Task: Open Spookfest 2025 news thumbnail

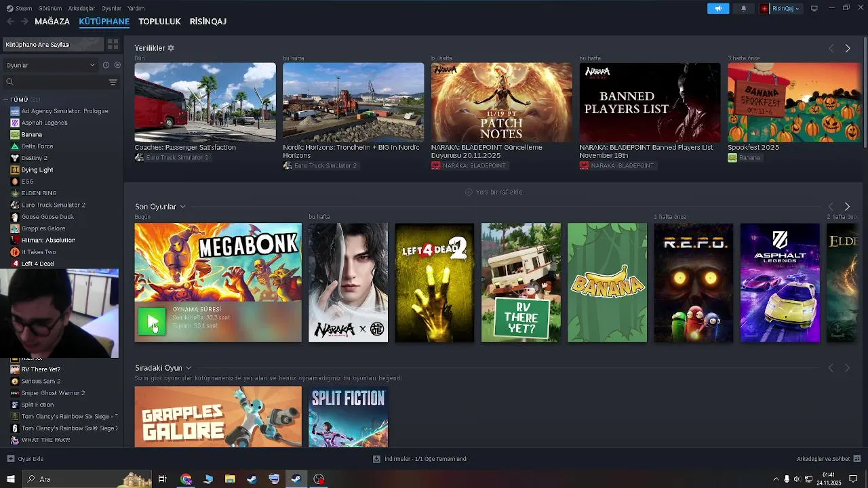Action: pos(794,102)
